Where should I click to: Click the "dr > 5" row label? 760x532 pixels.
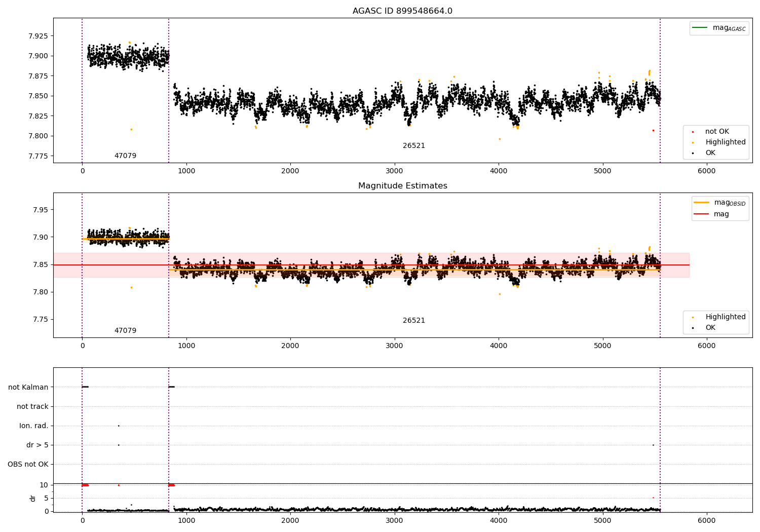click(37, 445)
